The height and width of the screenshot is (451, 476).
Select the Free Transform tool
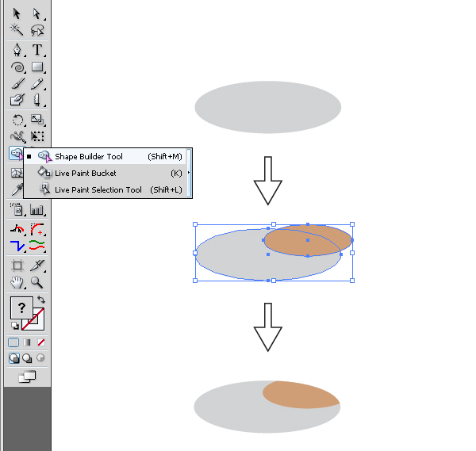(x=37, y=136)
